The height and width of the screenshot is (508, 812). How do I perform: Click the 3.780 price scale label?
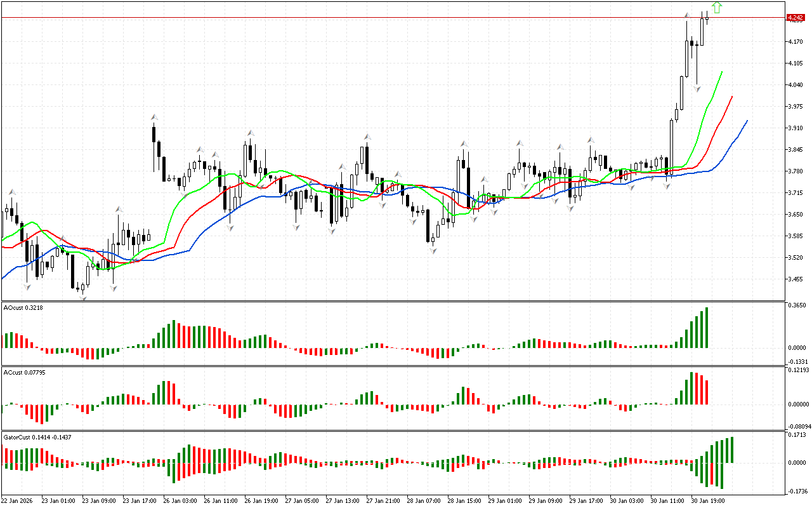pos(796,171)
